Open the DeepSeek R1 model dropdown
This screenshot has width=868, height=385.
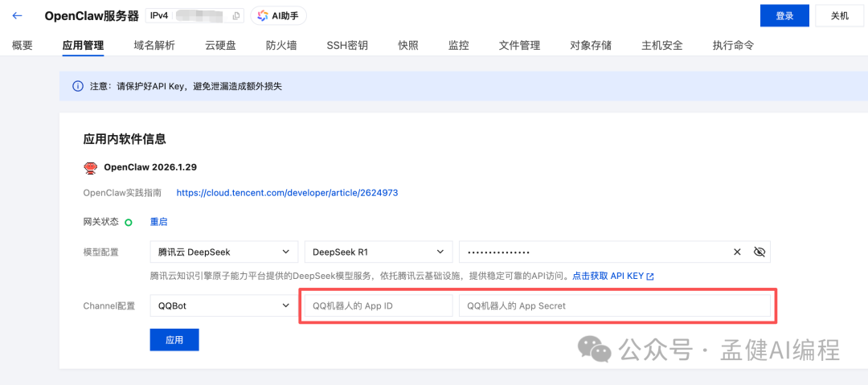(x=378, y=252)
